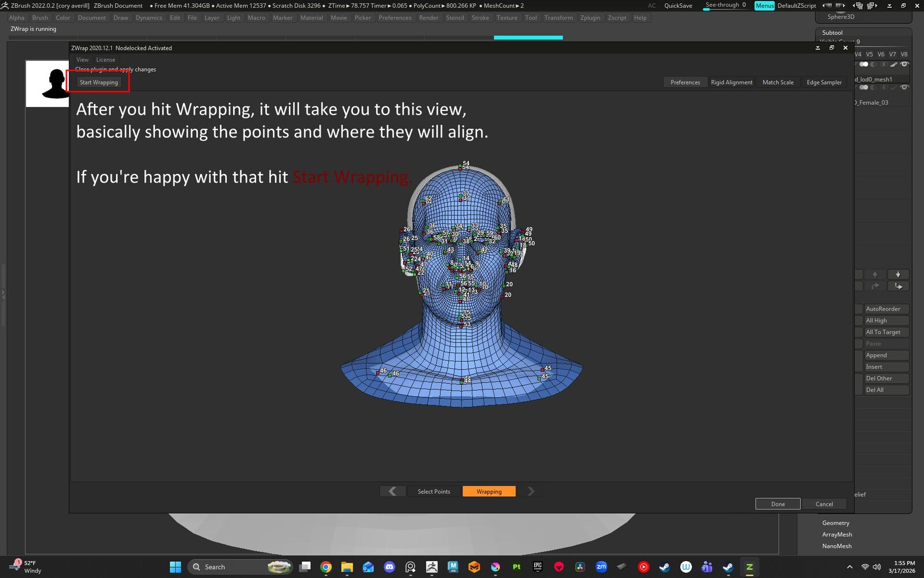Click the DefaultZScript button
This screenshot has height=578, width=924.
pos(797,6)
